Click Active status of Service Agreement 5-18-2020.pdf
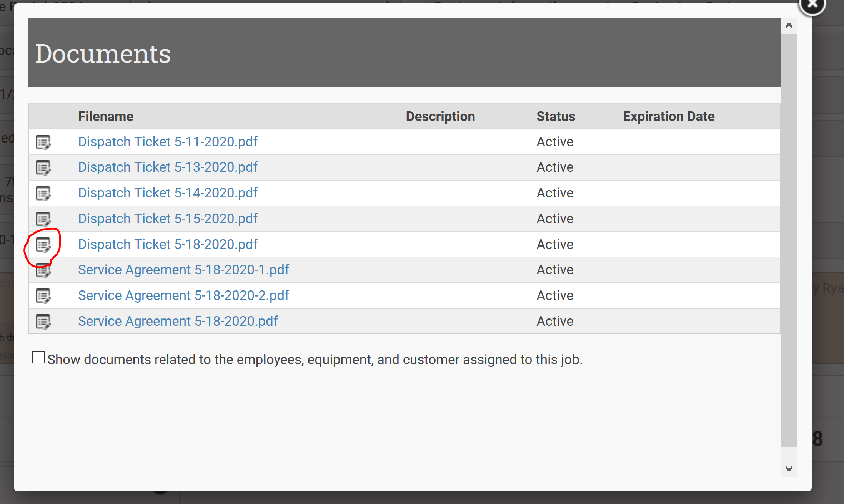The image size is (844, 504). coord(555,321)
